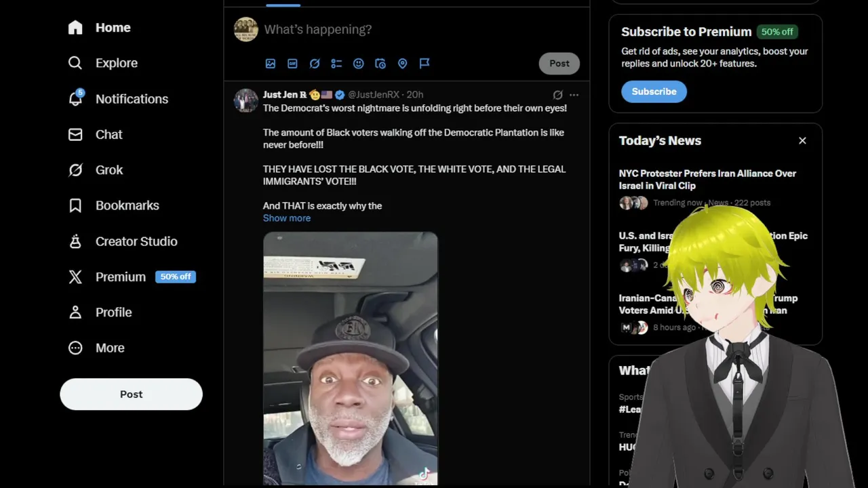Screen dimensions: 868x488
Task: Open Creator Studio in the sidebar
Action: [123, 241]
